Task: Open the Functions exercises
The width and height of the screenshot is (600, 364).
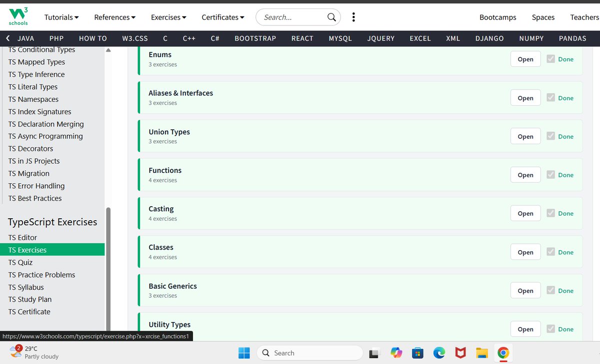Action: pyautogui.click(x=525, y=175)
